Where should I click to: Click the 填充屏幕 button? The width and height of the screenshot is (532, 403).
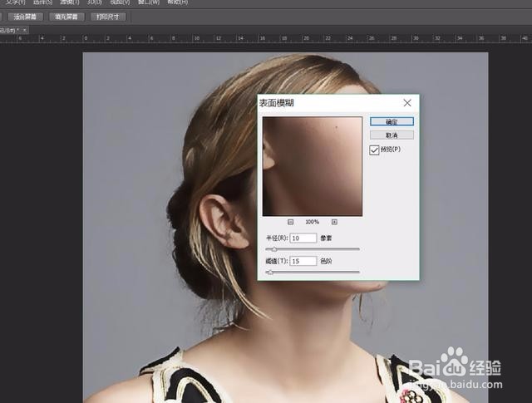pos(66,17)
